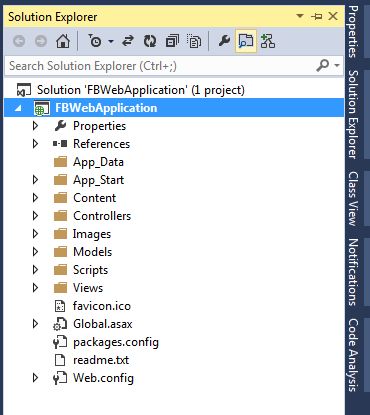Viewport: 370px width, 415px height.
Task: Click the Home icon in toolbar
Action: tap(63, 41)
